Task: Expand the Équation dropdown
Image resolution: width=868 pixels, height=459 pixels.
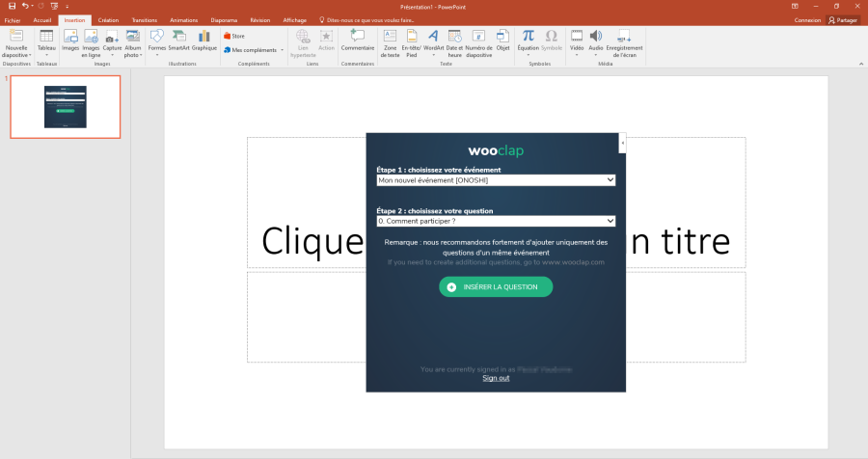Action: click(x=528, y=55)
